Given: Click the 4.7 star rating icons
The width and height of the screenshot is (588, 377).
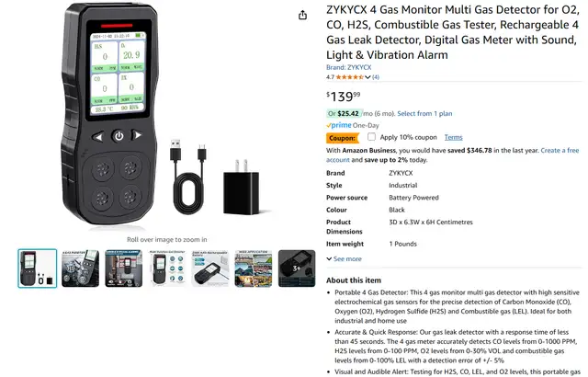Looking at the screenshot, I should point(349,77).
